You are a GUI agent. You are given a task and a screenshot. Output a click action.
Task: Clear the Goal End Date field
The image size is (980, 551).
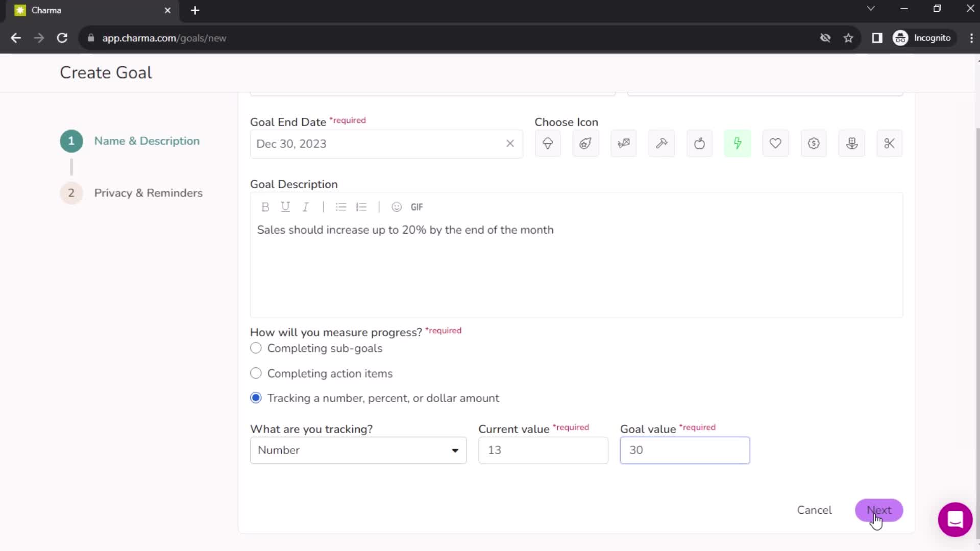[x=510, y=143]
